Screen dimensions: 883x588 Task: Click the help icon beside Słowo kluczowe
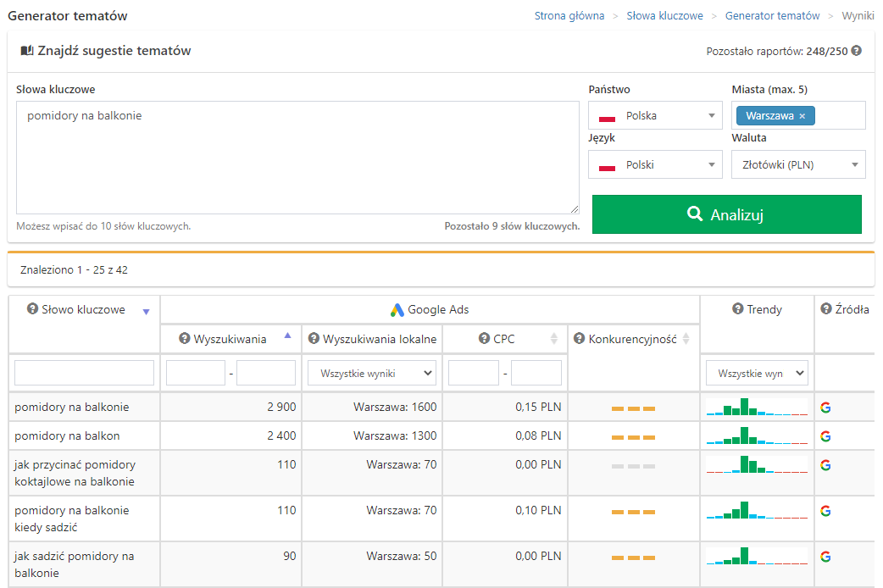(x=33, y=308)
